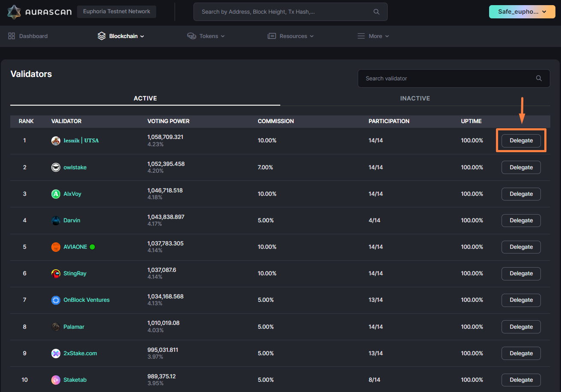
Task: Click the AVIAONE validator avatar
Action: click(56, 247)
